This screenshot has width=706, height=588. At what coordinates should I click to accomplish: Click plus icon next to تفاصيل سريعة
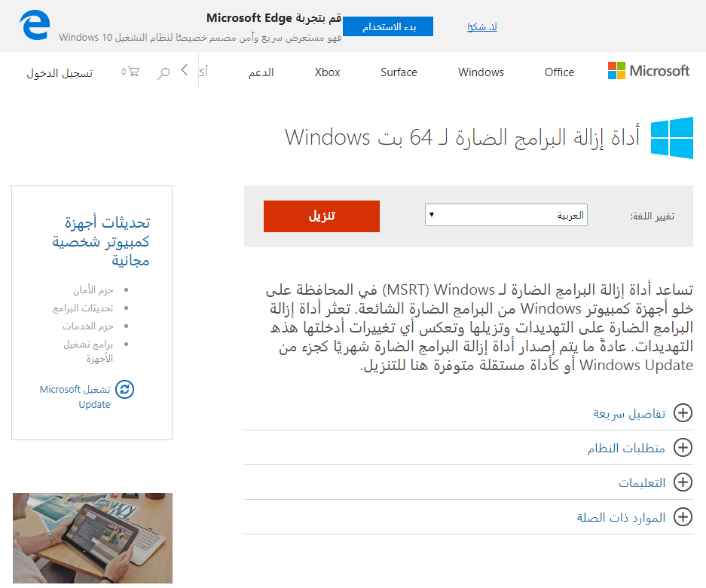(683, 413)
